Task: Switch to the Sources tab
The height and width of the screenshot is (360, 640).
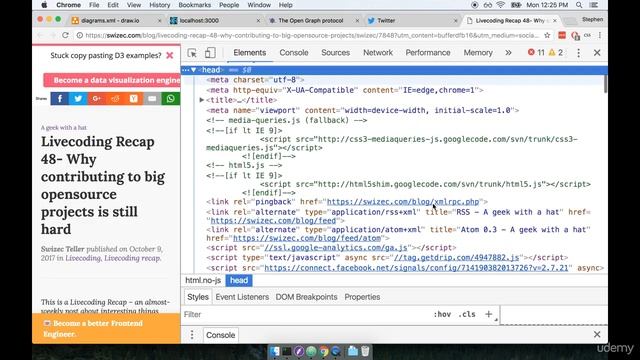Action: (x=336, y=53)
